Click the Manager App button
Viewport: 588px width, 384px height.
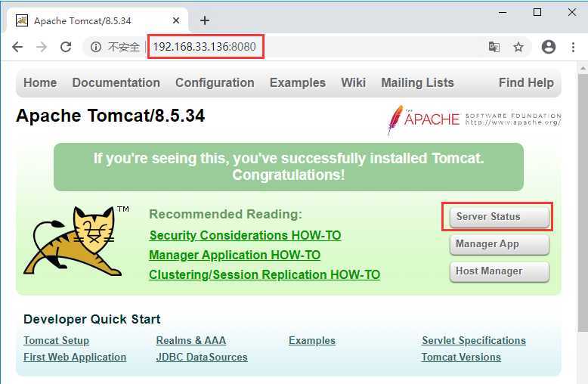(x=499, y=244)
